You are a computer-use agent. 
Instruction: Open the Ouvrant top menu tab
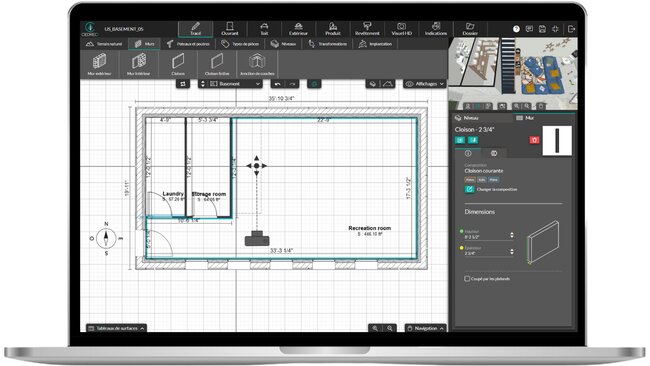coord(230,29)
